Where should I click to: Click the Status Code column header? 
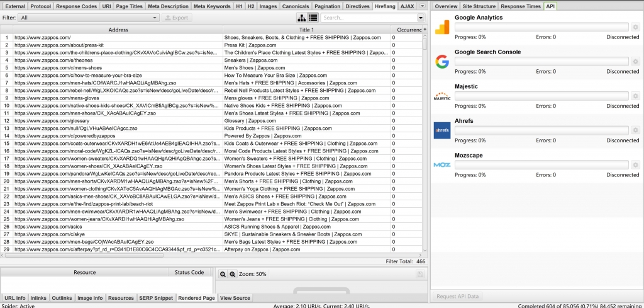(x=189, y=272)
